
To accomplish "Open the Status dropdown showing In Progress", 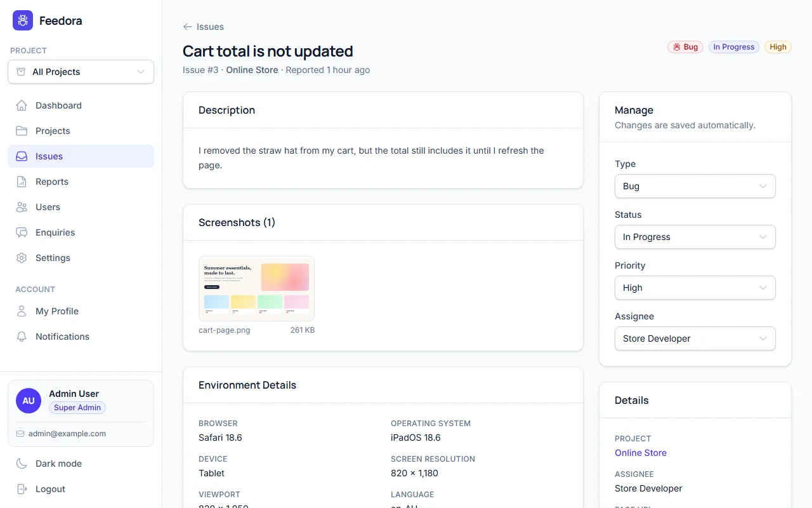I will coord(695,237).
